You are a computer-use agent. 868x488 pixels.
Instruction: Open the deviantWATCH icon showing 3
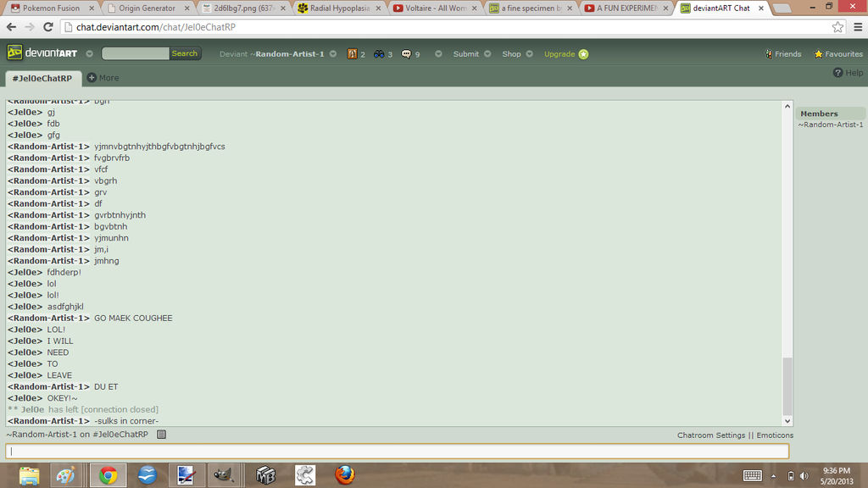(379, 53)
